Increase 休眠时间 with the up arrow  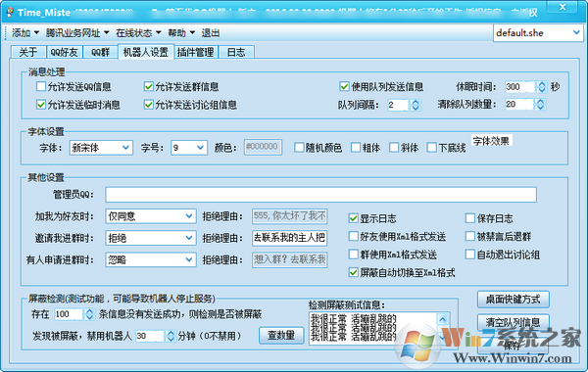542,84
